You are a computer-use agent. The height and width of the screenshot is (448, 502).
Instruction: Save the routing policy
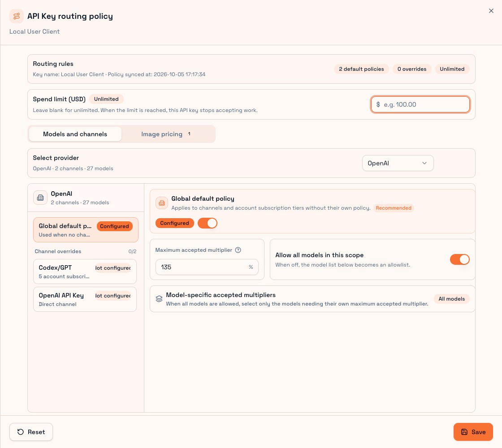473,432
